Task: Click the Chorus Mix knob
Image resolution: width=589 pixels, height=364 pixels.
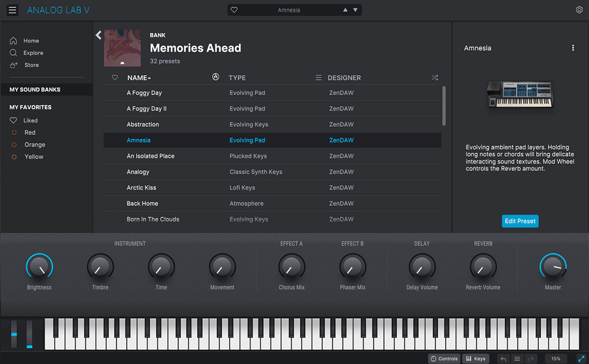Action: (292, 267)
